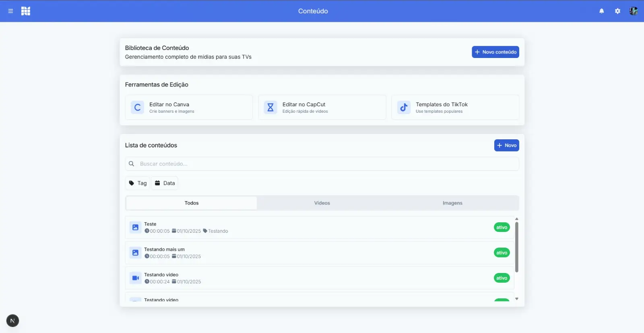644x333 pixels.
Task: Open the Tag filter dropdown
Action: point(138,183)
